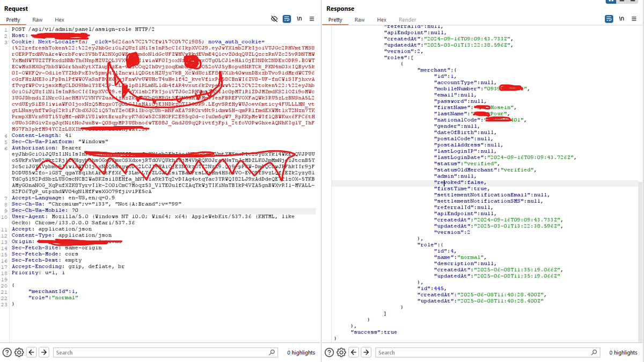Click the 'Content-Type: application/json' header line

pos(61,234)
